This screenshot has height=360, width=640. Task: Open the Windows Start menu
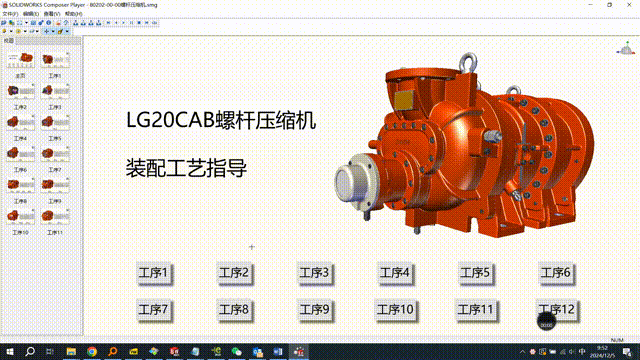point(9,351)
